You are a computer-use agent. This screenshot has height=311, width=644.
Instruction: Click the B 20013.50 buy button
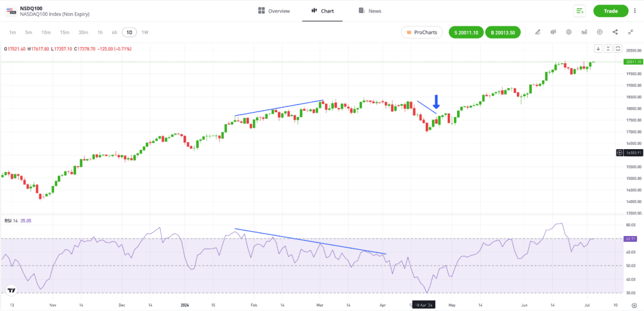[x=502, y=32]
